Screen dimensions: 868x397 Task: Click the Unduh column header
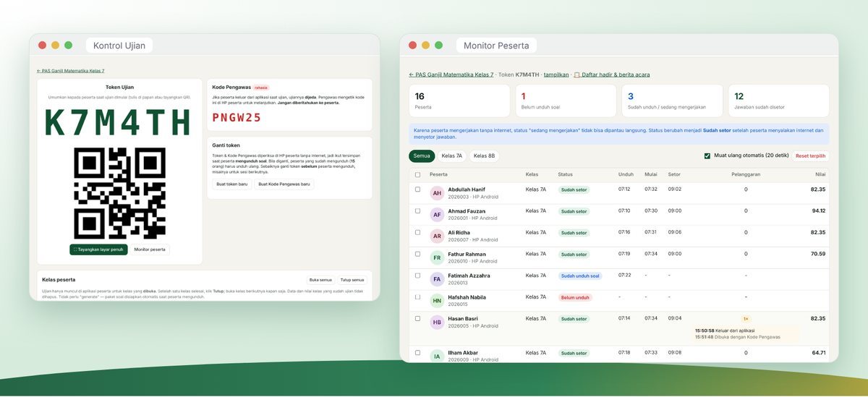[626, 174]
